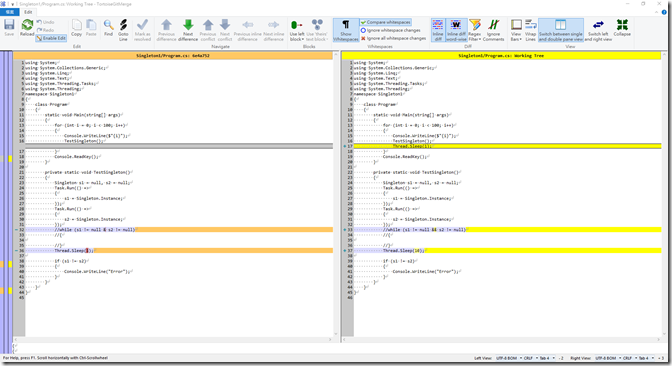Click the Paste icon

91,28
